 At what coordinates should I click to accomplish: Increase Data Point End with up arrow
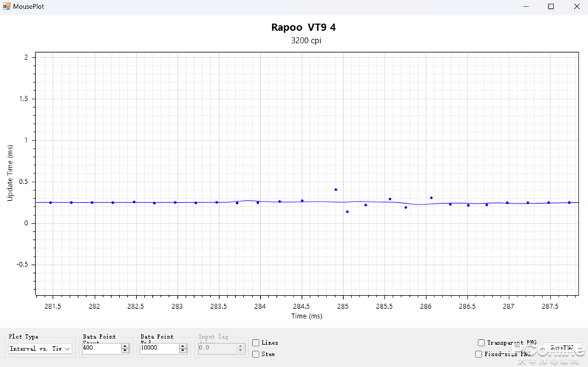[182, 346]
